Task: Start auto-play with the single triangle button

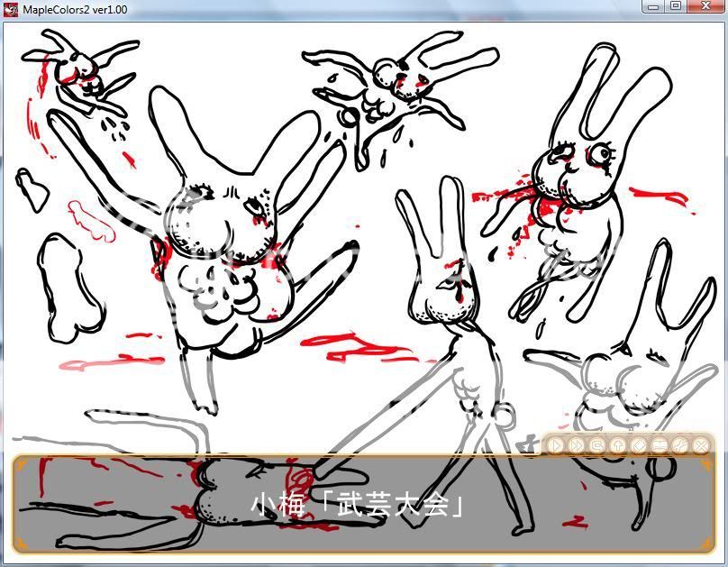Action: 555,445
